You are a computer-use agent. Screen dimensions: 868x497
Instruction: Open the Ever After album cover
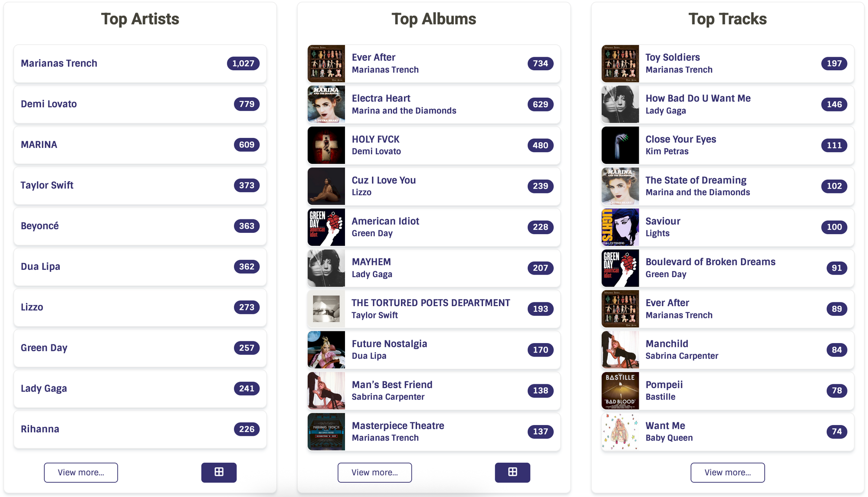coord(326,64)
